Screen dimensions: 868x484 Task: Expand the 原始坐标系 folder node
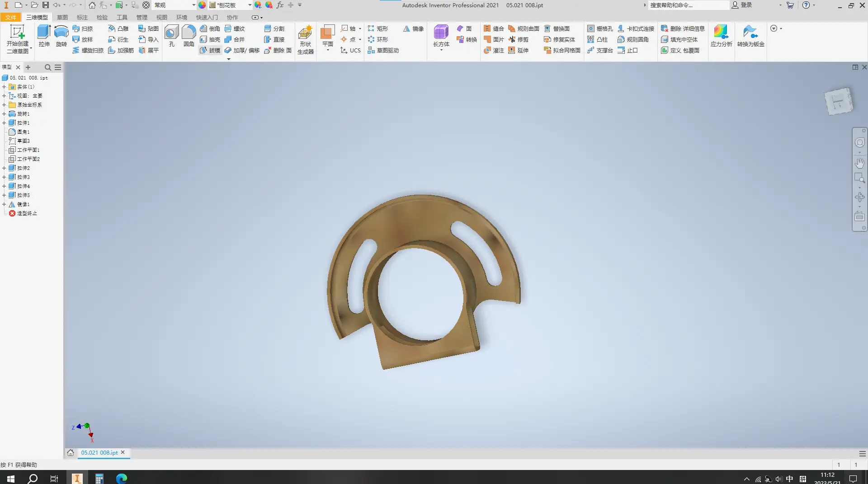pos(4,105)
